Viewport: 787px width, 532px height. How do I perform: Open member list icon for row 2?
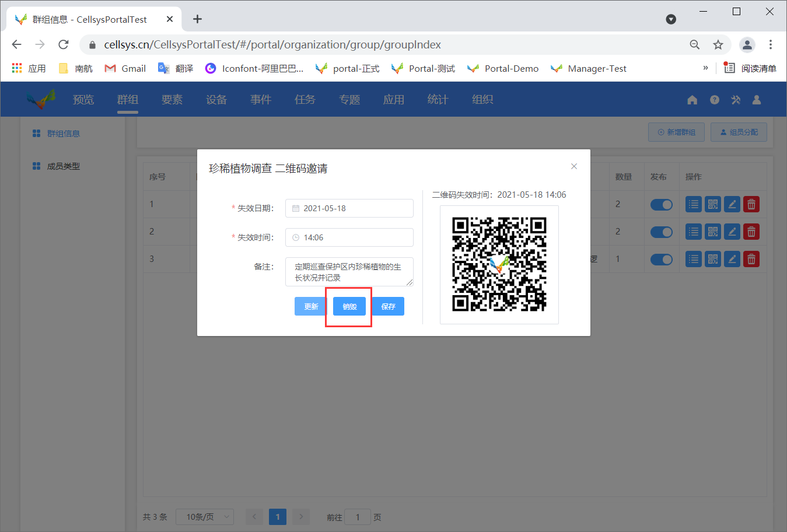click(694, 232)
